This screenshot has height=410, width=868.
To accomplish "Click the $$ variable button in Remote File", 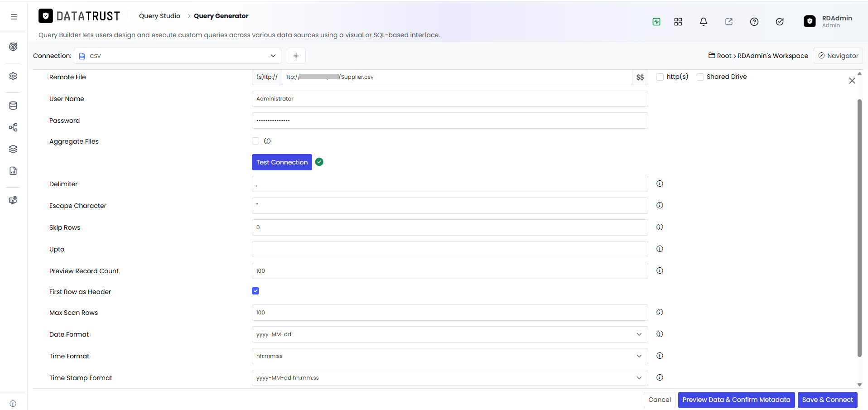I will point(640,77).
